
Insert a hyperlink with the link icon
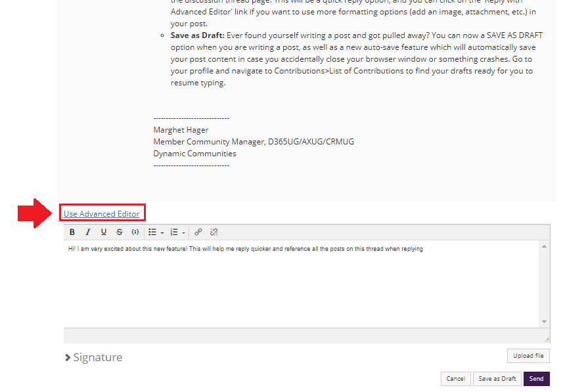[x=198, y=232]
